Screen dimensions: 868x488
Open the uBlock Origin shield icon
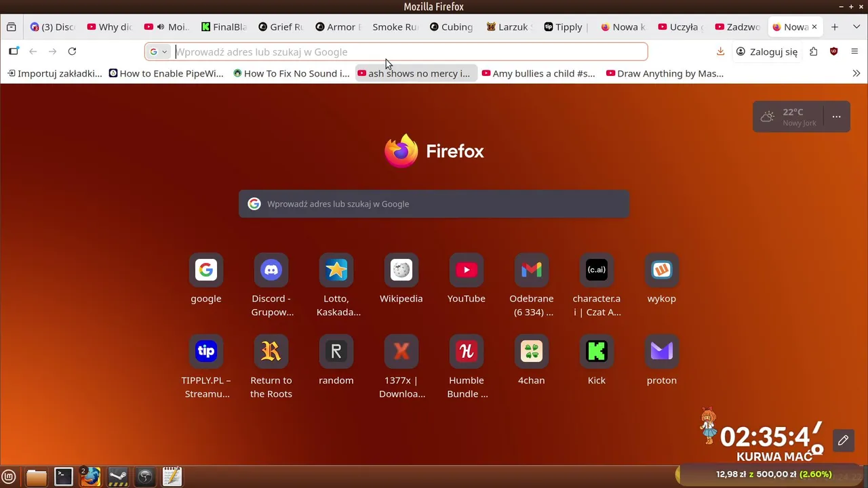[x=834, y=52]
